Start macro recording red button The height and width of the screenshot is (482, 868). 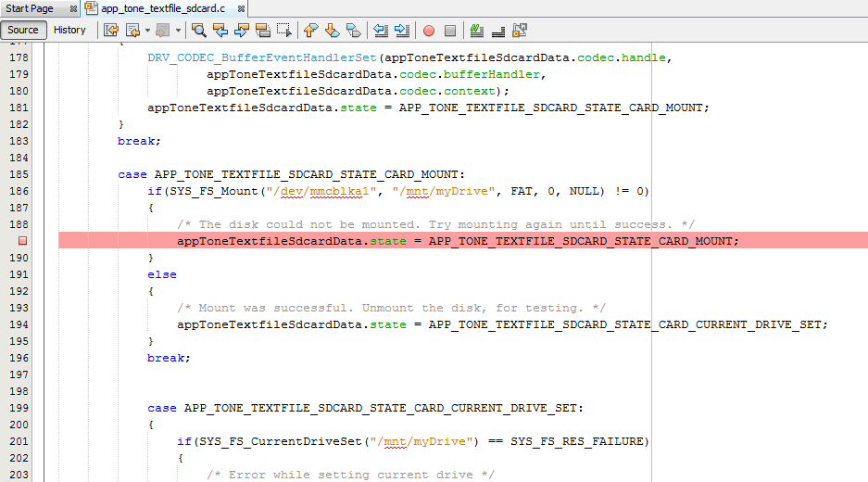coord(429,31)
